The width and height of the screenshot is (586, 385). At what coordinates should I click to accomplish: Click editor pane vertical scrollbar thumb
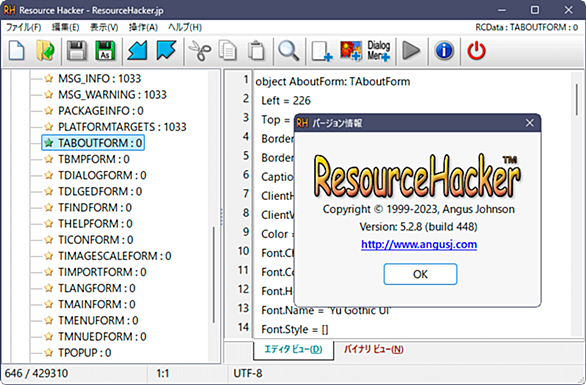(x=577, y=100)
